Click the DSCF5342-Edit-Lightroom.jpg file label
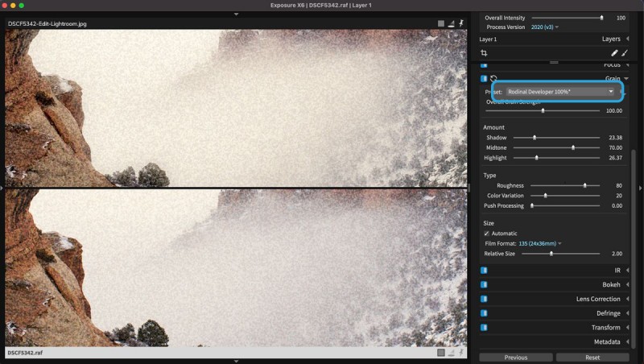The width and height of the screenshot is (644, 364). click(47, 24)
